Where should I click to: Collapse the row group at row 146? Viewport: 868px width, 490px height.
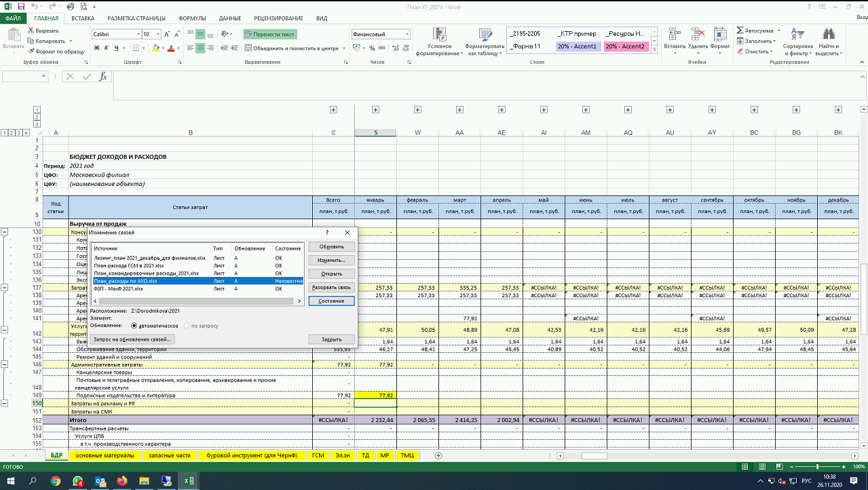[5, 364]
